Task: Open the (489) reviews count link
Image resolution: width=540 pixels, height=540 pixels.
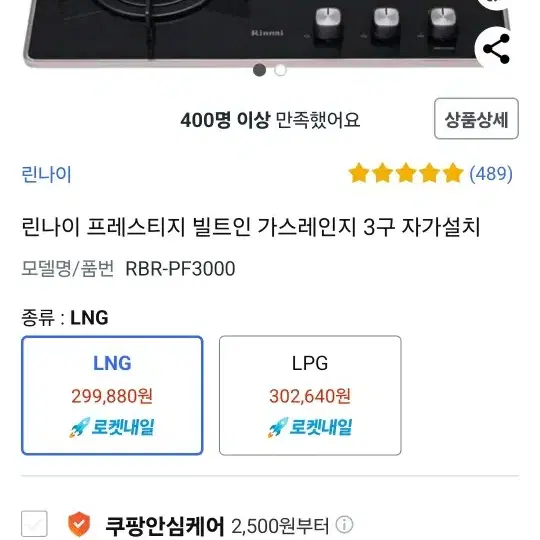Action: coord(491,173)
